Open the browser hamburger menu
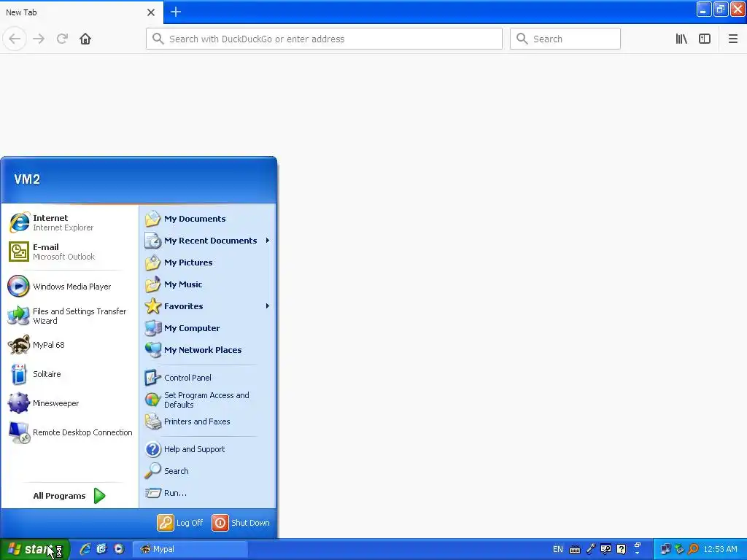The width and height of the screenshot is (747, 560). coord(732,39)
